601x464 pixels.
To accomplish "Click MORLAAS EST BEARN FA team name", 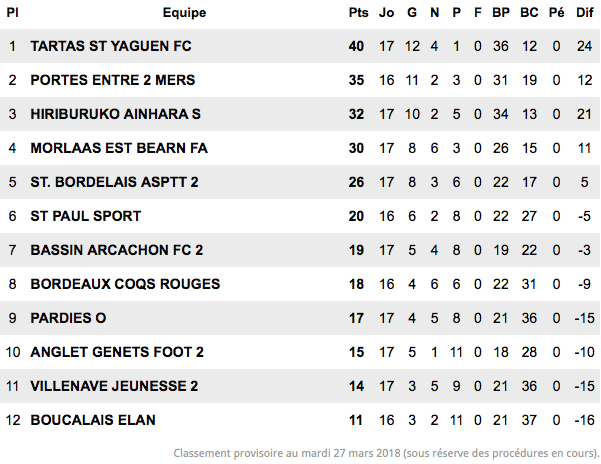I will pos(119,148).
